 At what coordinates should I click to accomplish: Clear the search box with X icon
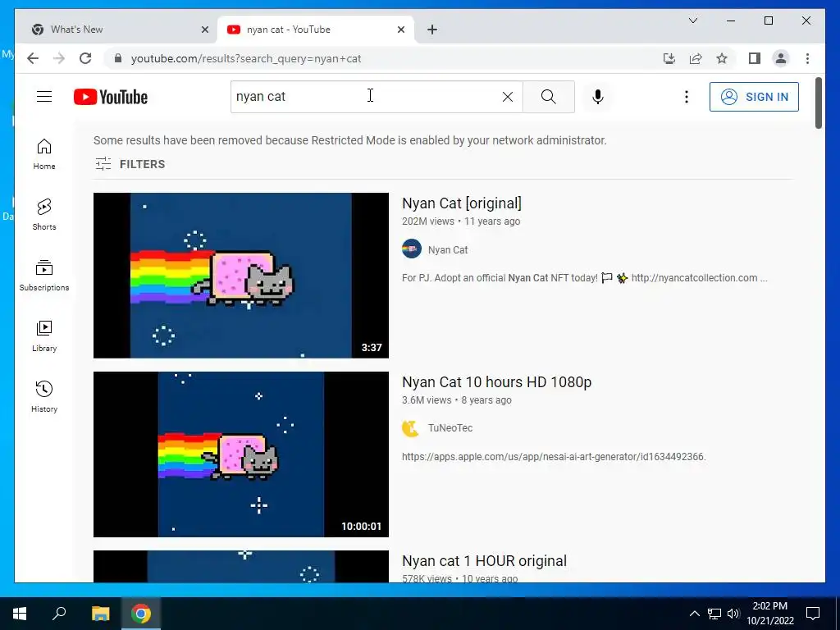click(507, 97)
